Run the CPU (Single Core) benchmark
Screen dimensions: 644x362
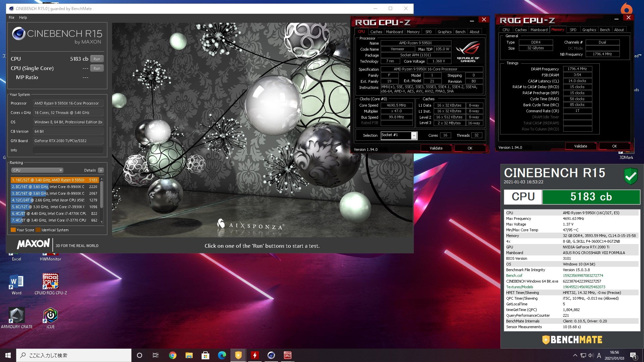click(97, 68)
